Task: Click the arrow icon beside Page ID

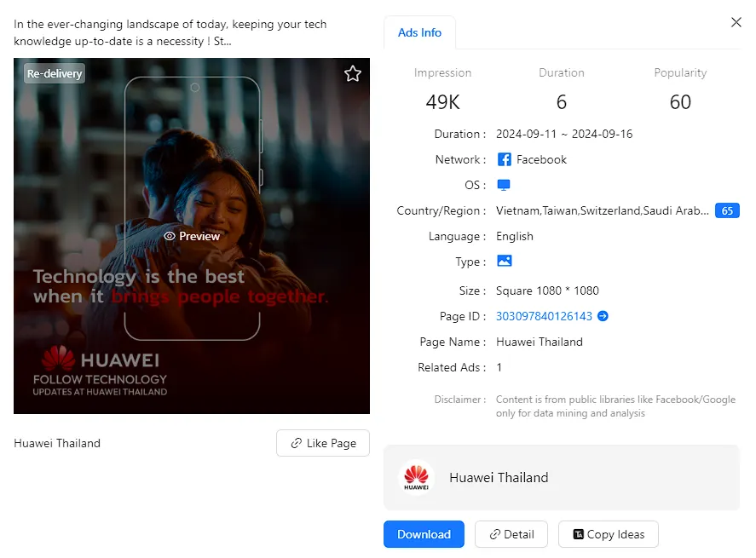Action: 603,316
